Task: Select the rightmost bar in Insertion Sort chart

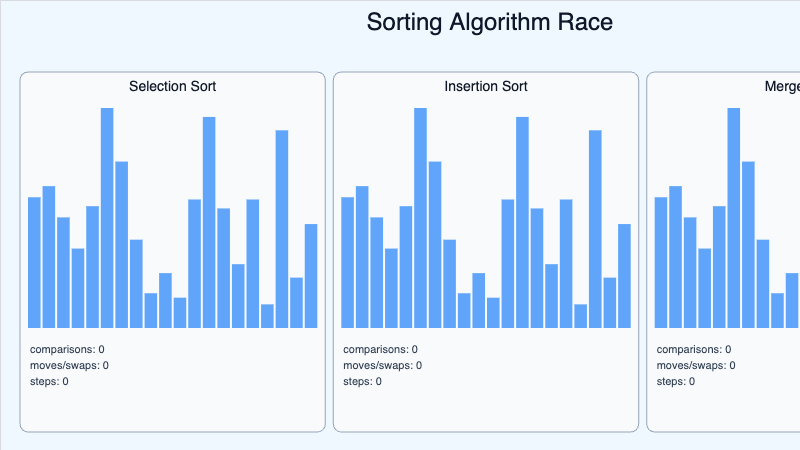Action: tap(624, 276)
